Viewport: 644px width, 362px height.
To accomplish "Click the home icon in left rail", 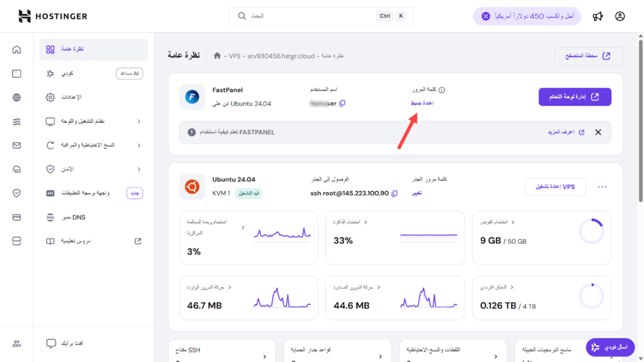I will 16,50.
